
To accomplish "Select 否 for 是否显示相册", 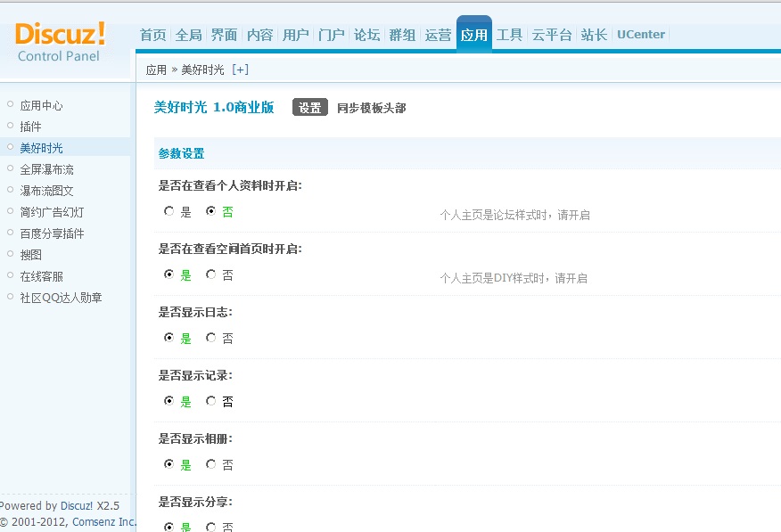I will point(210,463).
